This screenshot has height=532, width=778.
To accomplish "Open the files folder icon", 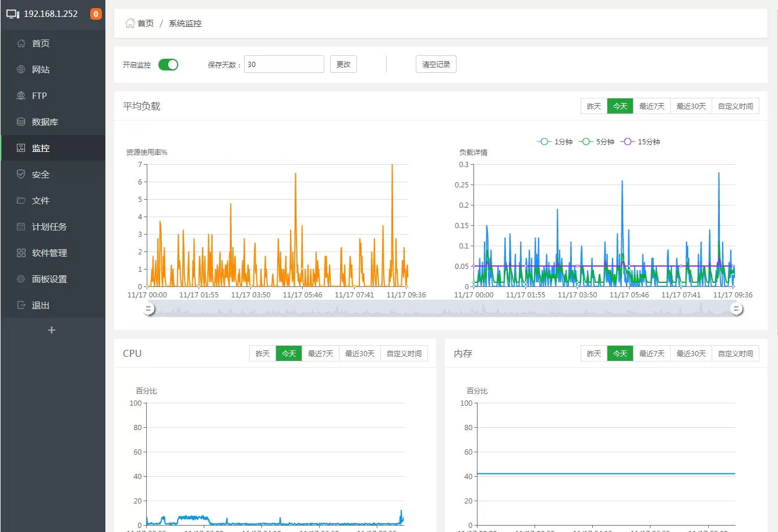I will coord(21,201).
